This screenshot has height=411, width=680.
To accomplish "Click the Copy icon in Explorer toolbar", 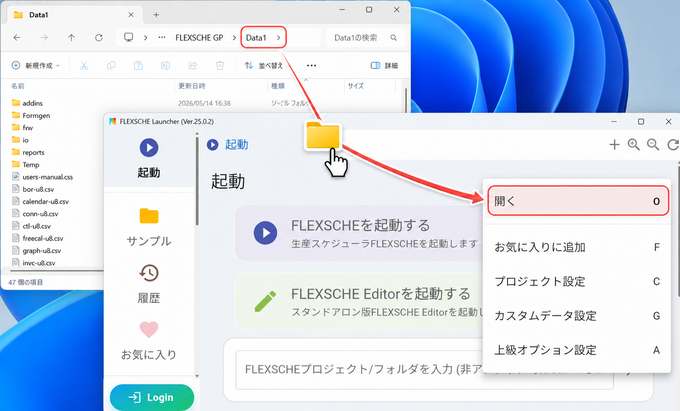I will click(111, 65).
